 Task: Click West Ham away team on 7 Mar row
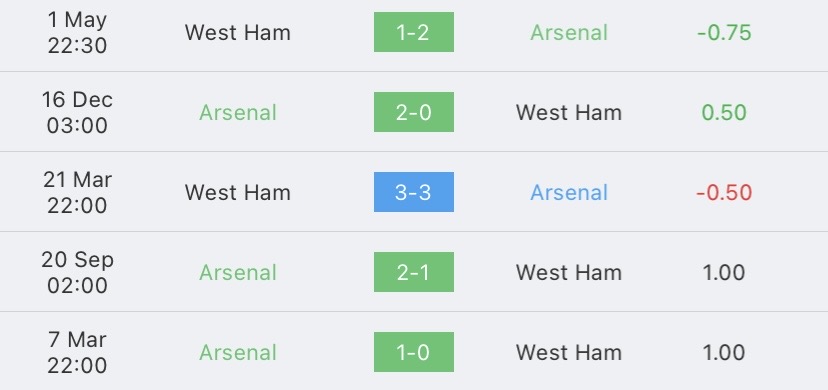tap(569, 353)
